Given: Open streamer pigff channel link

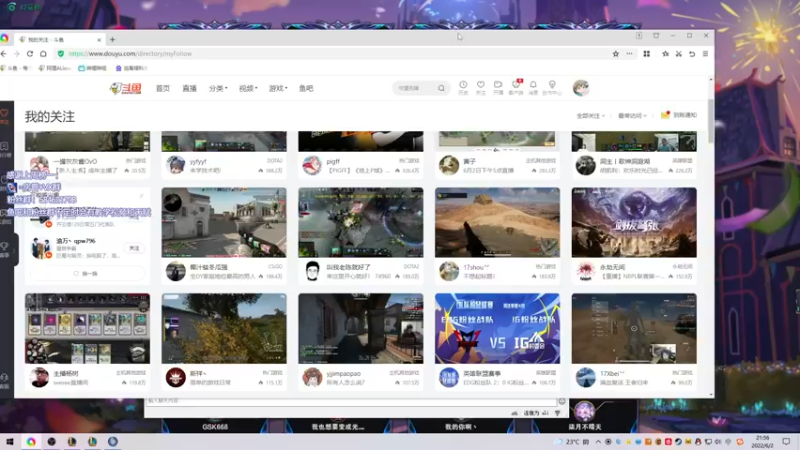Looking at the screenshot, I should (333, 161).
